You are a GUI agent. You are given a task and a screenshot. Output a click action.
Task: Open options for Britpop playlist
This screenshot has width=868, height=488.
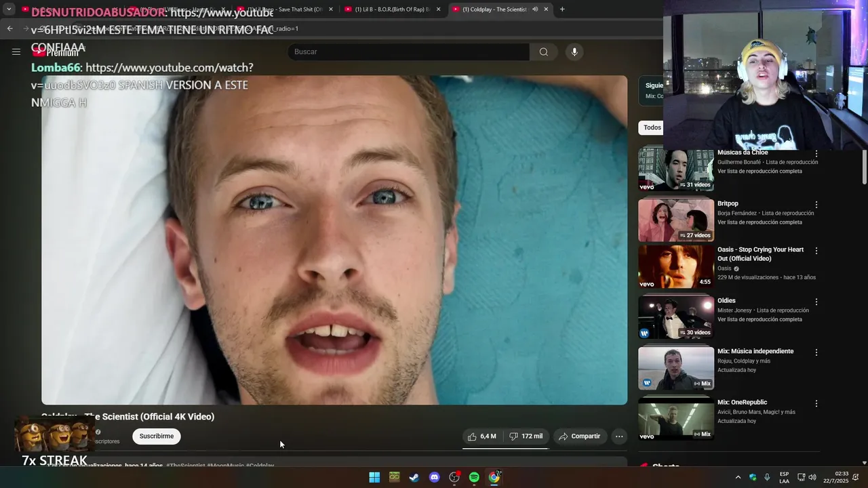816,205
